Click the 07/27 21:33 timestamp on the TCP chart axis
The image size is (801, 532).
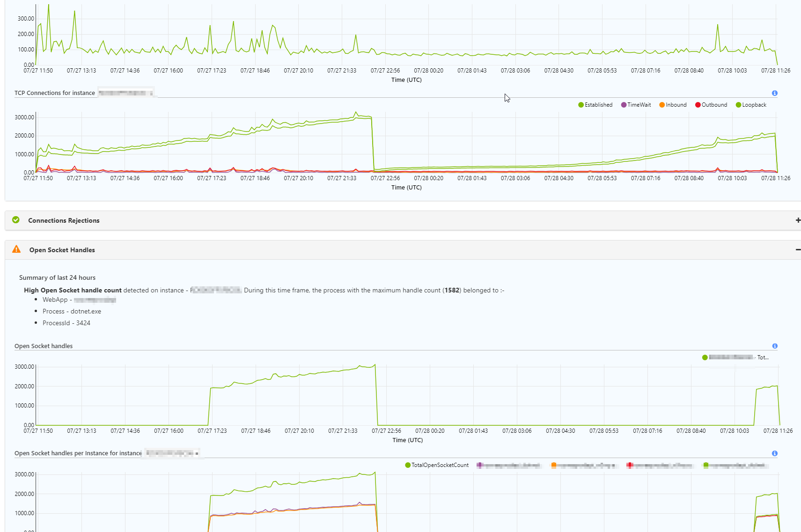coord(342,178)
